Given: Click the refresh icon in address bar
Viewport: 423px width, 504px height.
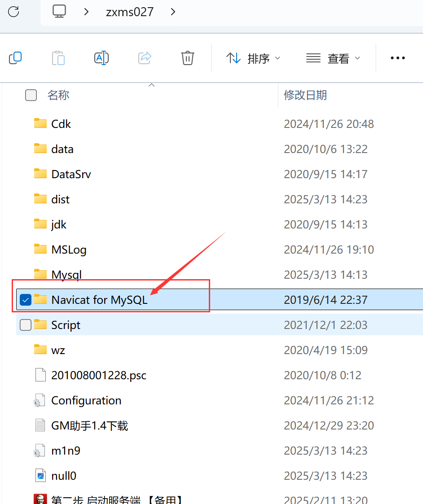Looking at the screenshot, I should pyautogui.click(x=13, y=12).
